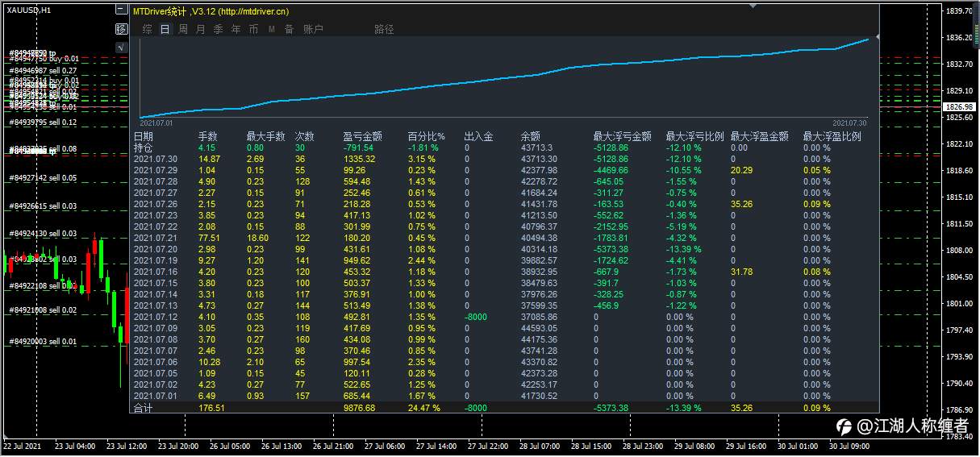Click the 1836.20 price scale label
Image resolution: width=980 pixels, height=457 pixels.
960,37
